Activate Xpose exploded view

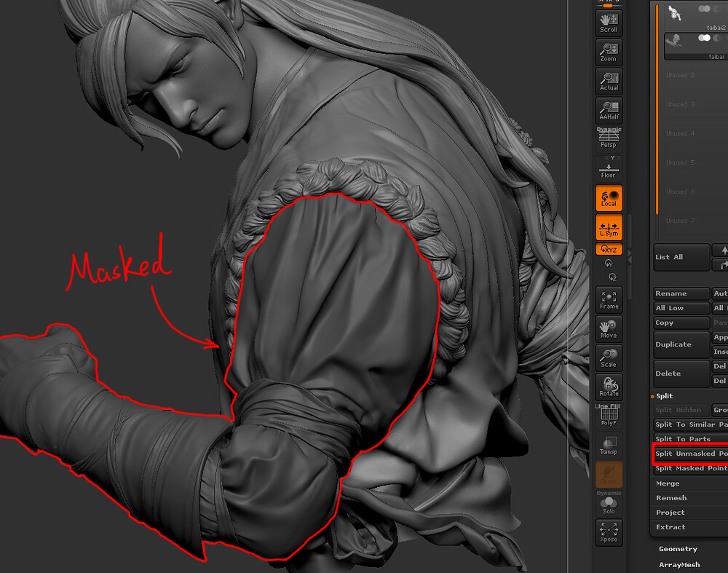coord(609,533)
